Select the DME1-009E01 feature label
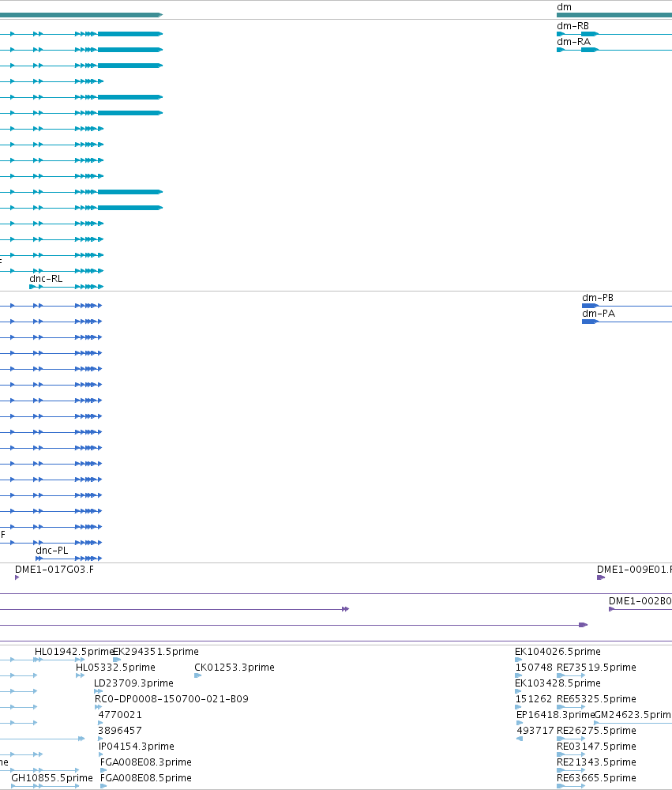This screenshot has width=672, height=790. (634, 570)
